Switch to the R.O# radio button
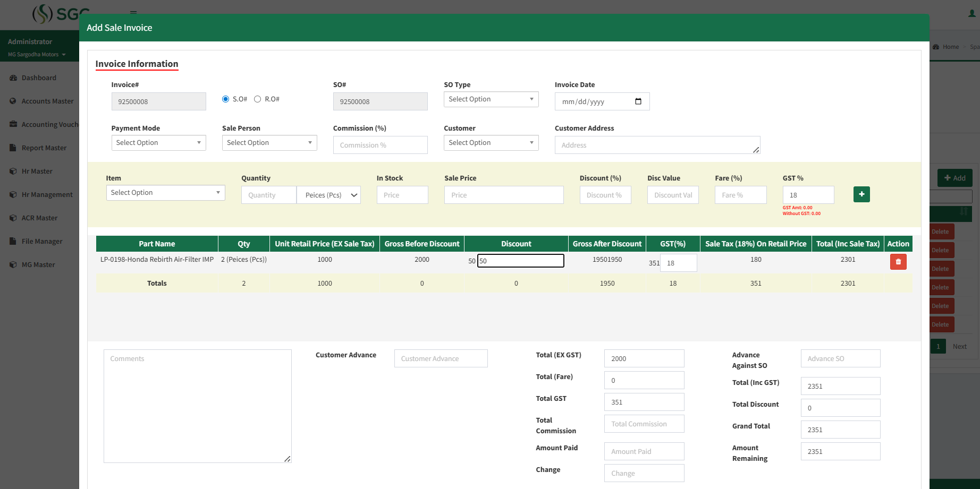Screen dimensions: 980x489 [257, 99]
